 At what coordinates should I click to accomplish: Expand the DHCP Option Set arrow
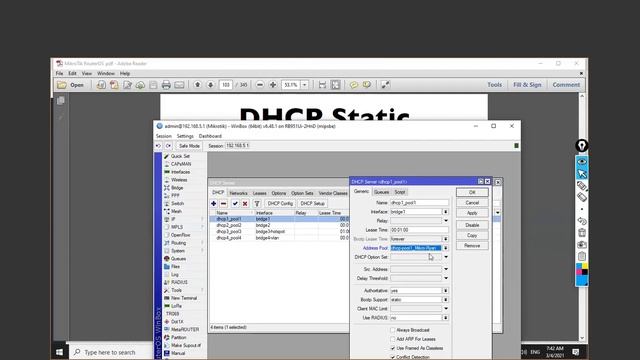[x=446, y=257]
